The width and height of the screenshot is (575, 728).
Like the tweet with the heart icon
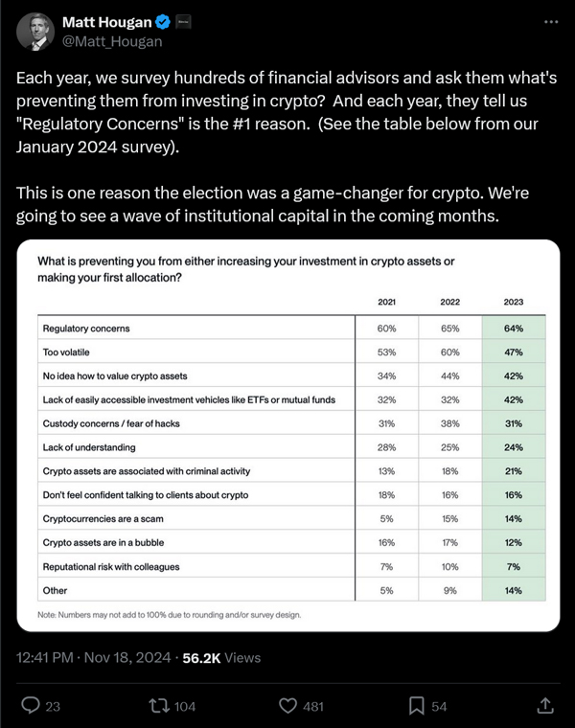[287, 706]
